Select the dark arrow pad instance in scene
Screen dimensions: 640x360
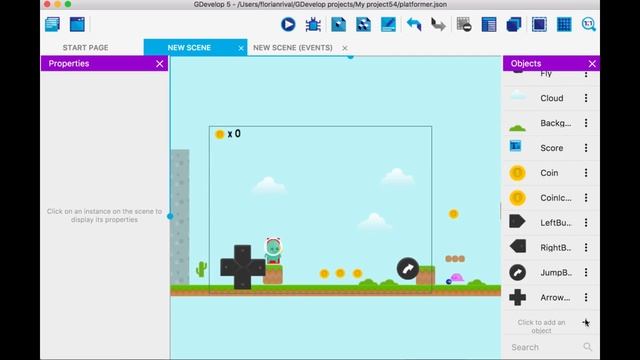pos(243,267)
